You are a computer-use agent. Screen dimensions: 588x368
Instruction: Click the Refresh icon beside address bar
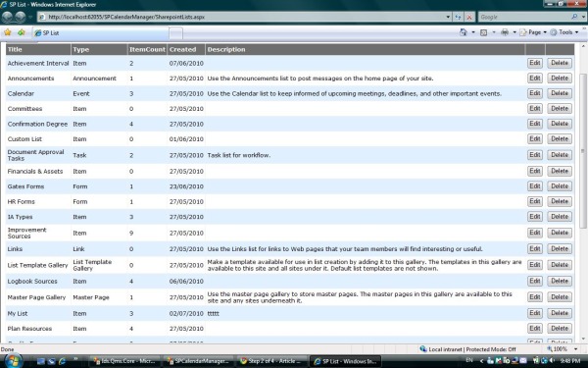click(x=458, y=17)
